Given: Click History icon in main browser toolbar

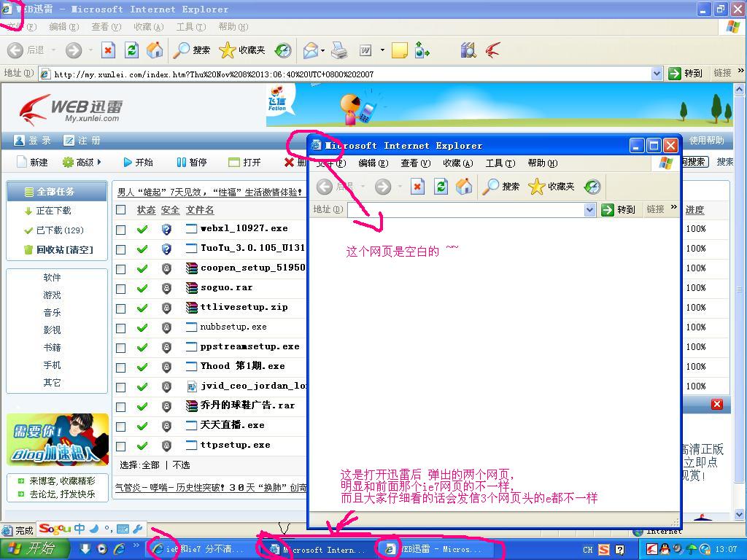Looking at the screenshot, I should tap(283, 50).
